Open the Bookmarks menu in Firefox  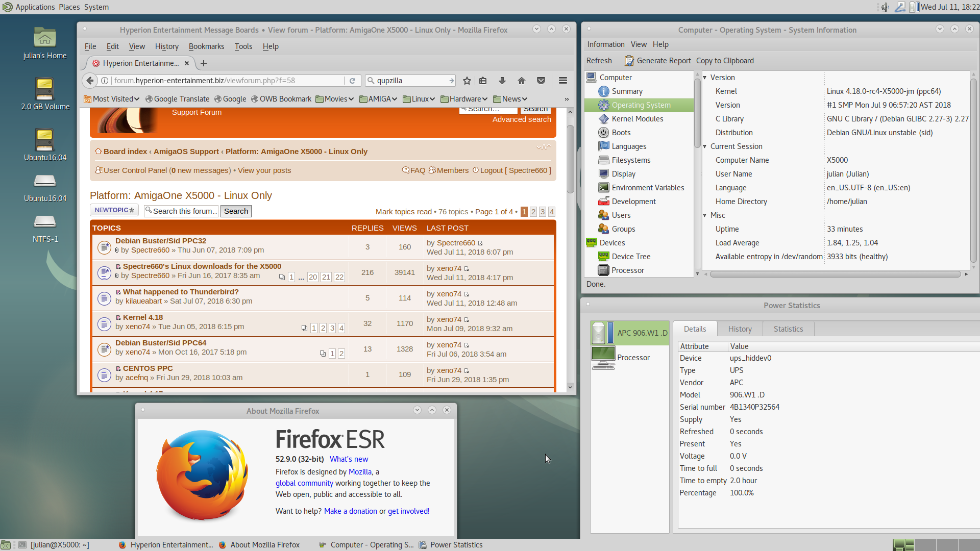[206, 46]
